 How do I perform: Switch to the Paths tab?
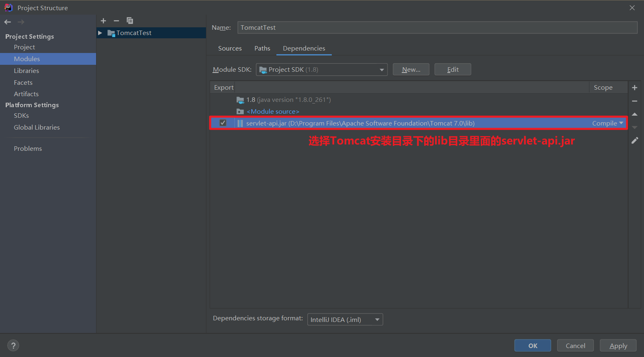(262, 48)
